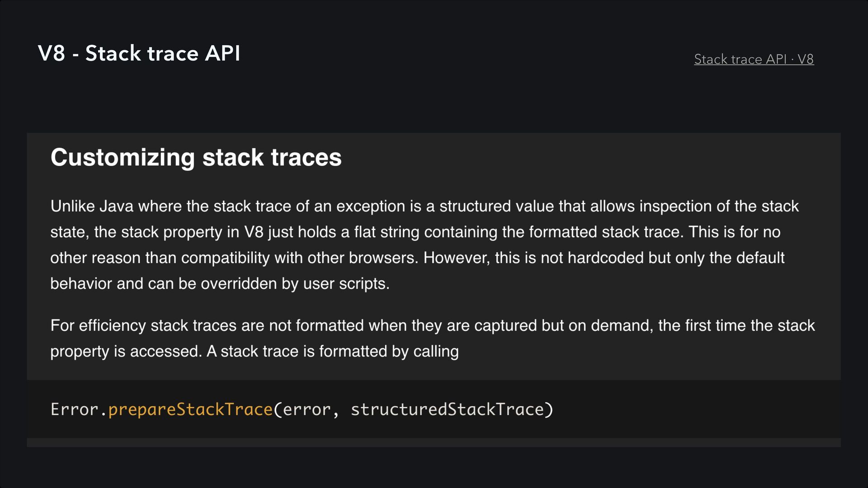The image size is (868, 488).
Task: Click the "Customizing stack traces" heading
Action: pos(196,157)
